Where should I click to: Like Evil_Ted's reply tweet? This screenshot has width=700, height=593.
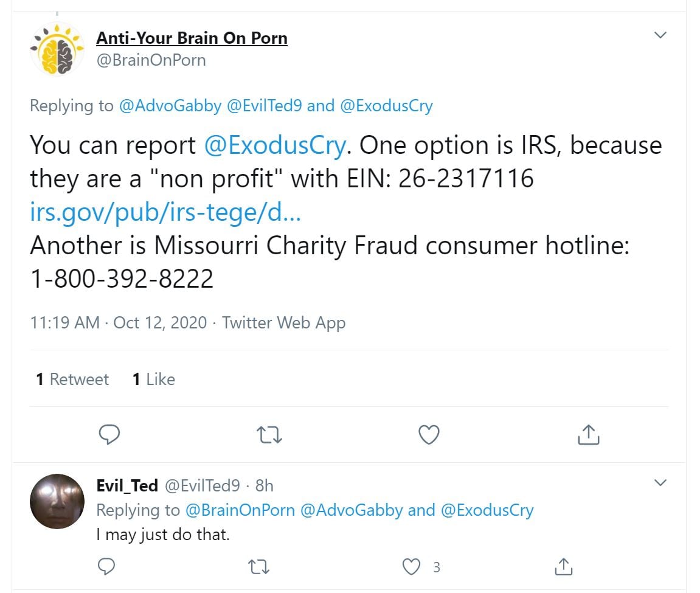[x=412, y=567]
